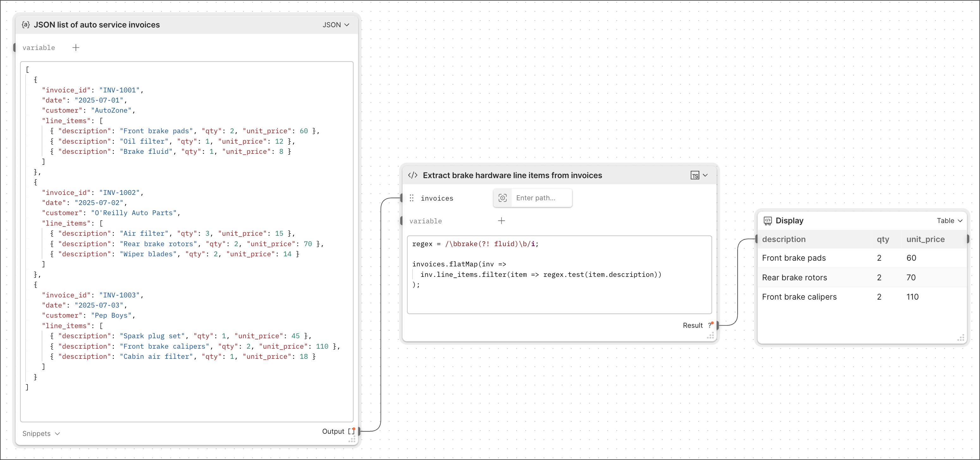Click the Result label in Extract node
Image resolution: width=980 pixels, height=460 pixels.
click(x=692, y=325)
